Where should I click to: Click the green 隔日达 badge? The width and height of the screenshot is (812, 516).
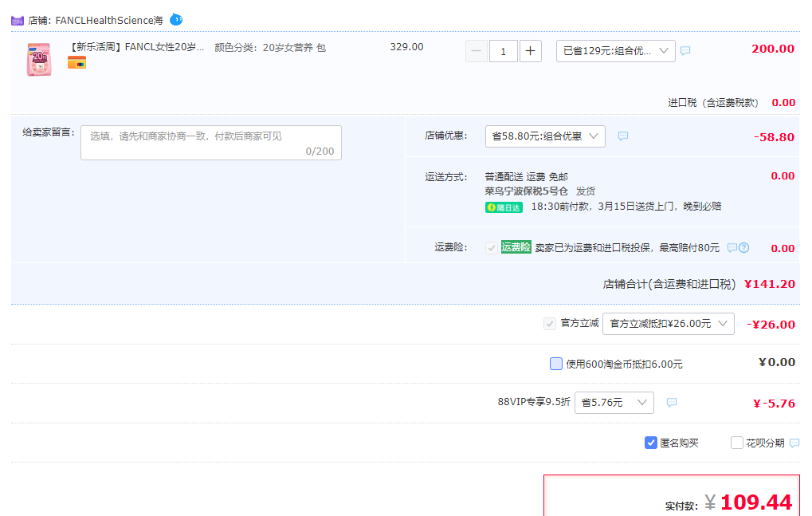[504, 207]
